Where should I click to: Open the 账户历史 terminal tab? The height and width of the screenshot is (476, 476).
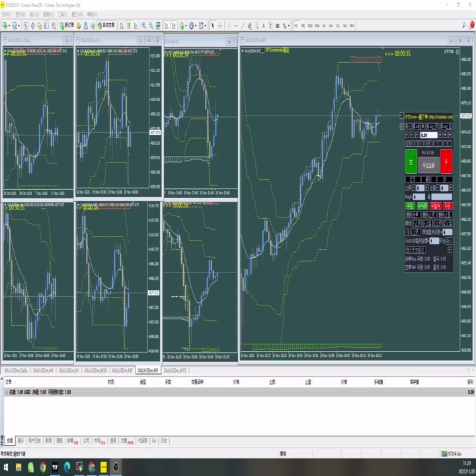point(34,440)
